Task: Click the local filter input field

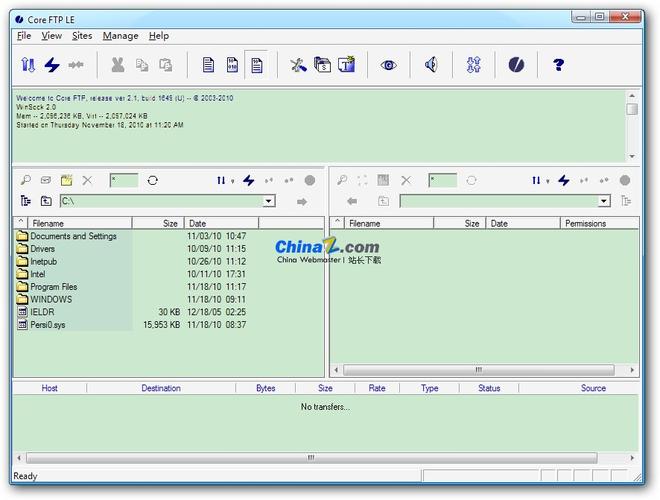Action: coord(124,180)
